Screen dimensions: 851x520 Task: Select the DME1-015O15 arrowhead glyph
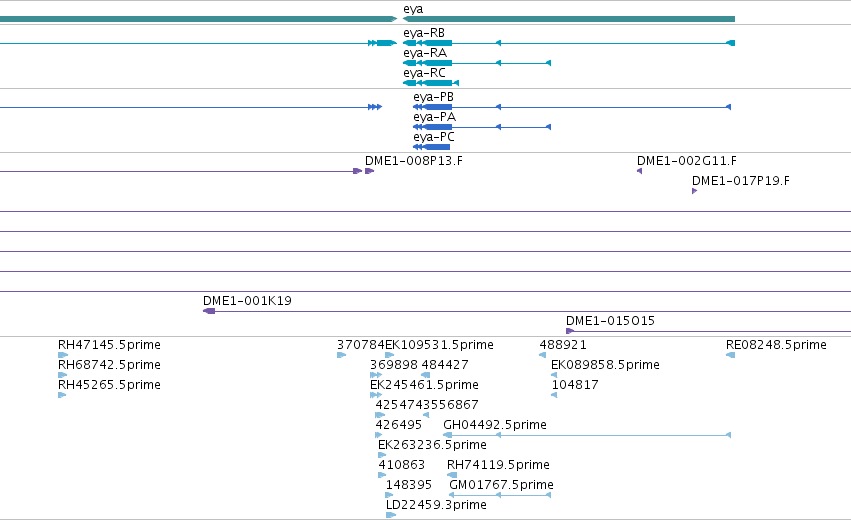pyautogui.click(x=570, y=331)
